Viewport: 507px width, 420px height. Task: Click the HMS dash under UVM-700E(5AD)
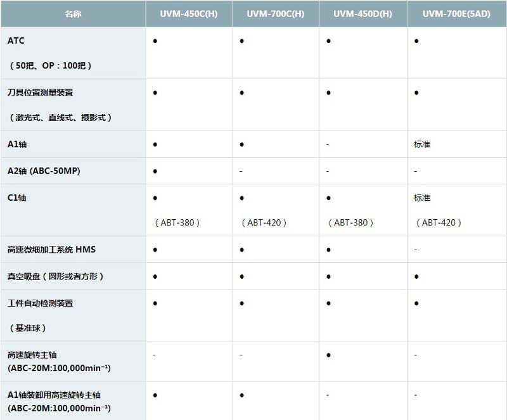coord(416,250)
